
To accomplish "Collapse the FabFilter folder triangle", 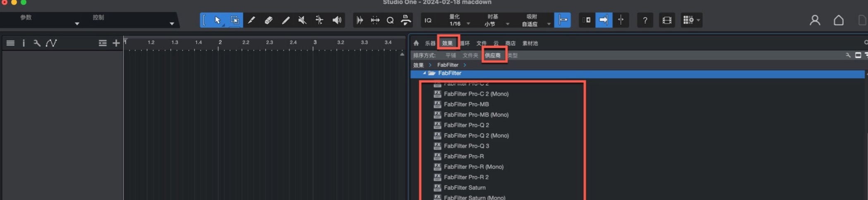I will click(424, 73).
